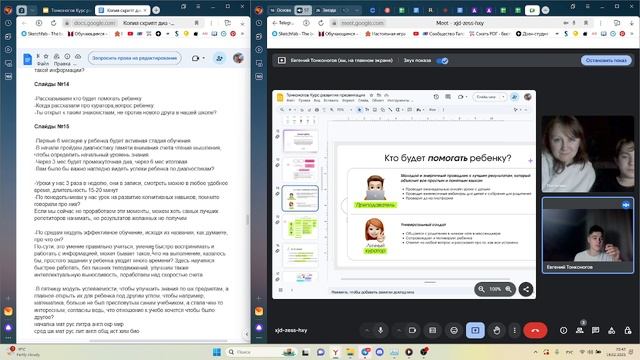Open the chat with everyone panel
Image resolution: width=640 pixels, height=360 pixels.
(596, 330)
